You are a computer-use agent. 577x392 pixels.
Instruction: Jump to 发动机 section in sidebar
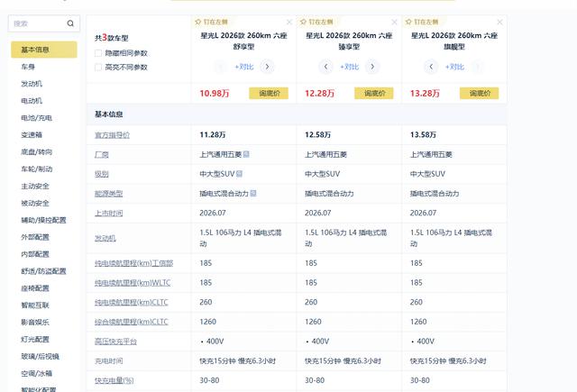pyautogui.click(x=32, y=84)
